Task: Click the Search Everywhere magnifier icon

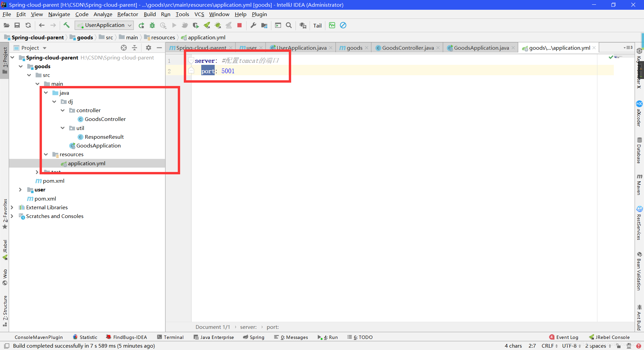Action: (x=289, y=25)
